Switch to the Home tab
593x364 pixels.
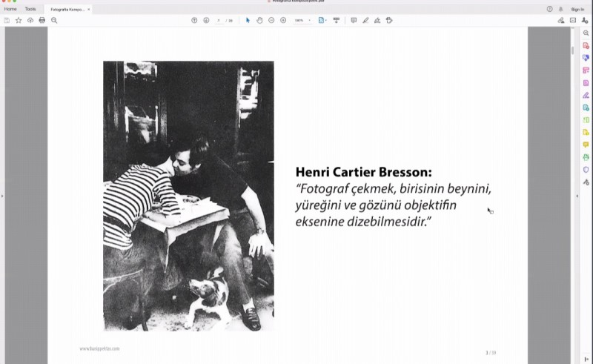click(10, 9)
